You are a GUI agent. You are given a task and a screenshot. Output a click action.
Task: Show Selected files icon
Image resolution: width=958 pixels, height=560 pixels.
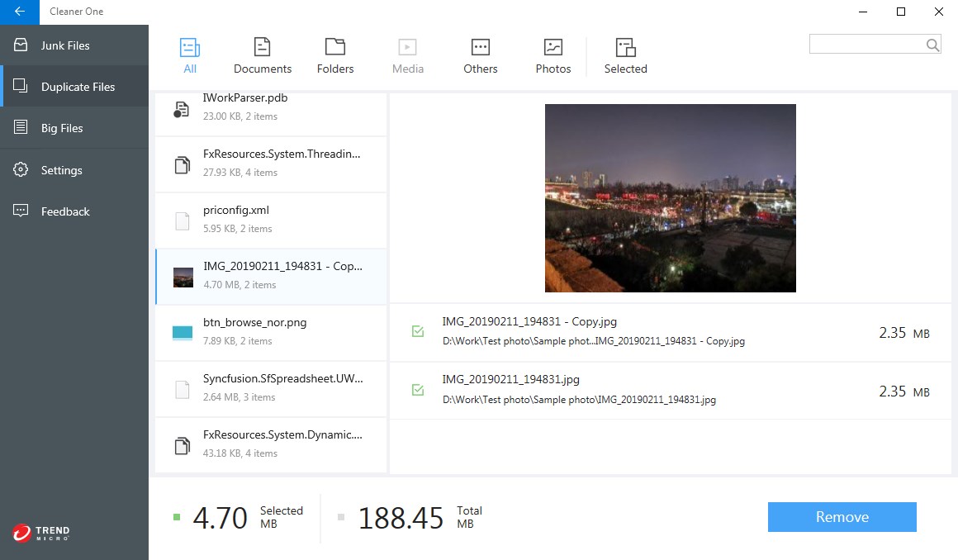click(x=626, y=47)
